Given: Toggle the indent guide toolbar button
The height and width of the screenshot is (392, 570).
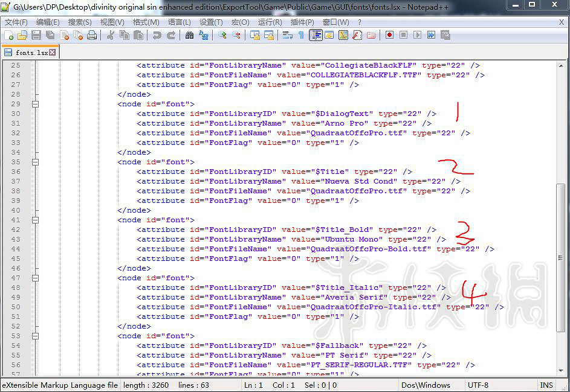Looking at the screenshot, I should [x=316, y=36].
